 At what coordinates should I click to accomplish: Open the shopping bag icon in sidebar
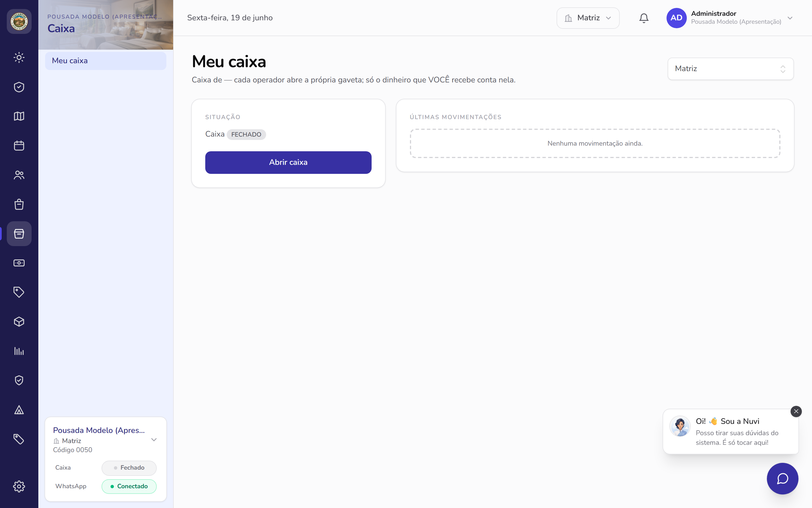click(x=19, y=204)
